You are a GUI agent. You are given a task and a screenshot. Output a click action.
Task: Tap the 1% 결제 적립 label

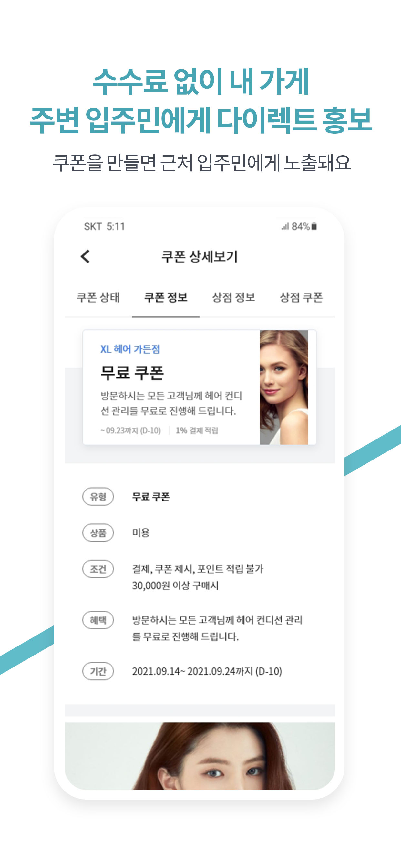[197, 431]
